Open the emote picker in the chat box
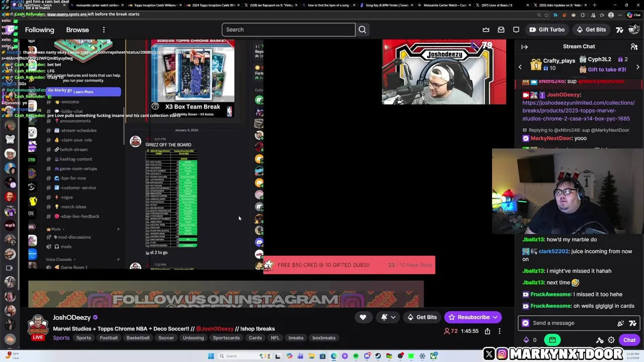The image size is (644, 362). (632, 323)
